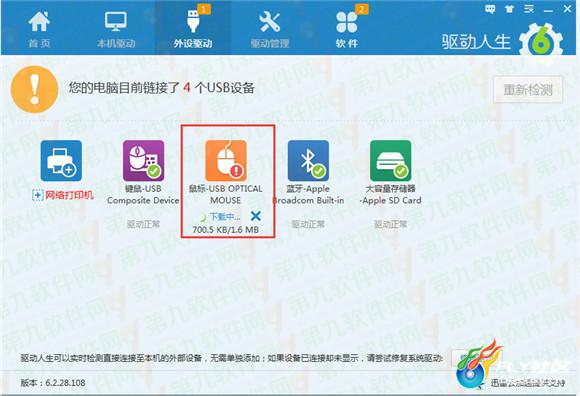The height and width of the screenshot is (396, 580).
Task: Select the Apple SD Card storage icon
Action: click(x=390, y=160)
